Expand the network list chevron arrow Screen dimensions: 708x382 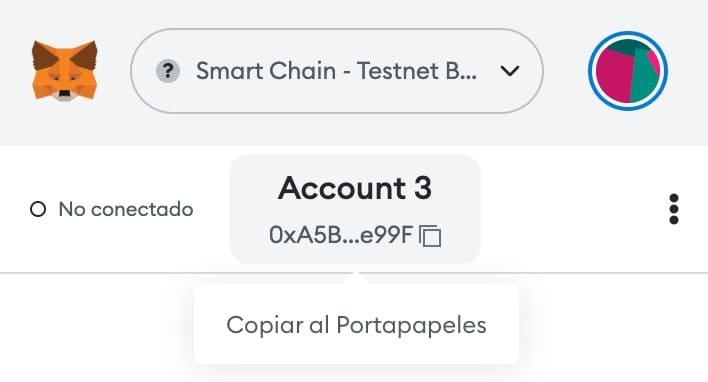tap(510, 71)
